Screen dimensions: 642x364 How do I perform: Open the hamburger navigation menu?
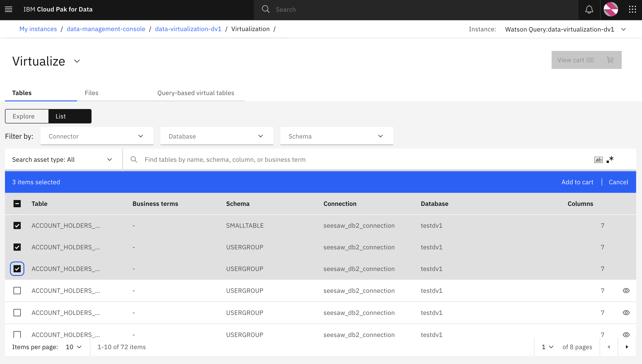[x=9, y=9]
